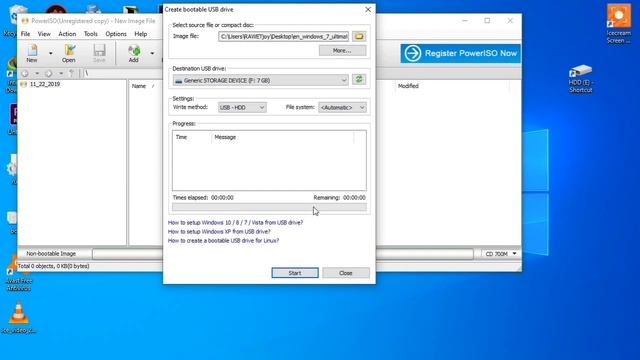The image size is (640, 360).
Task: Open the dropdown arrow beside New
Action: (51, 53)
